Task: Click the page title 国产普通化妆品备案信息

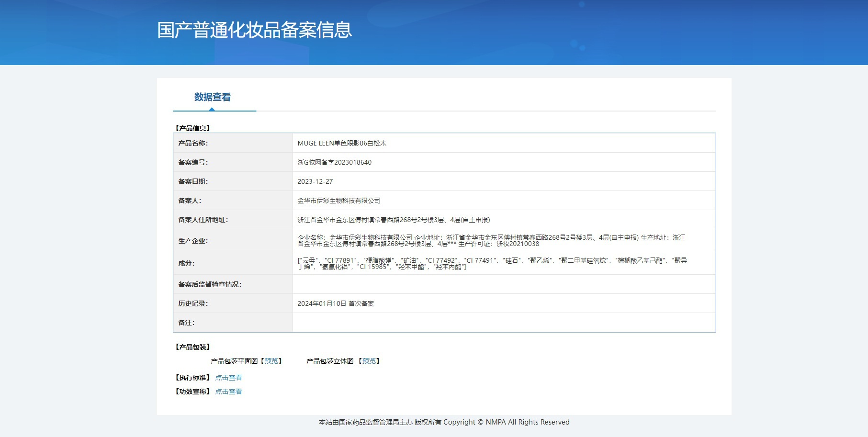Action: (x=255, y=30)
